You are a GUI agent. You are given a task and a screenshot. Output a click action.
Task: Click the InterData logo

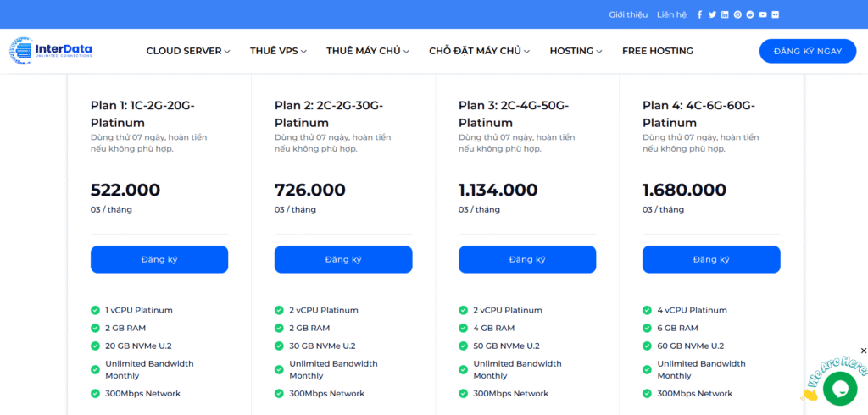[x=51, y=51]
